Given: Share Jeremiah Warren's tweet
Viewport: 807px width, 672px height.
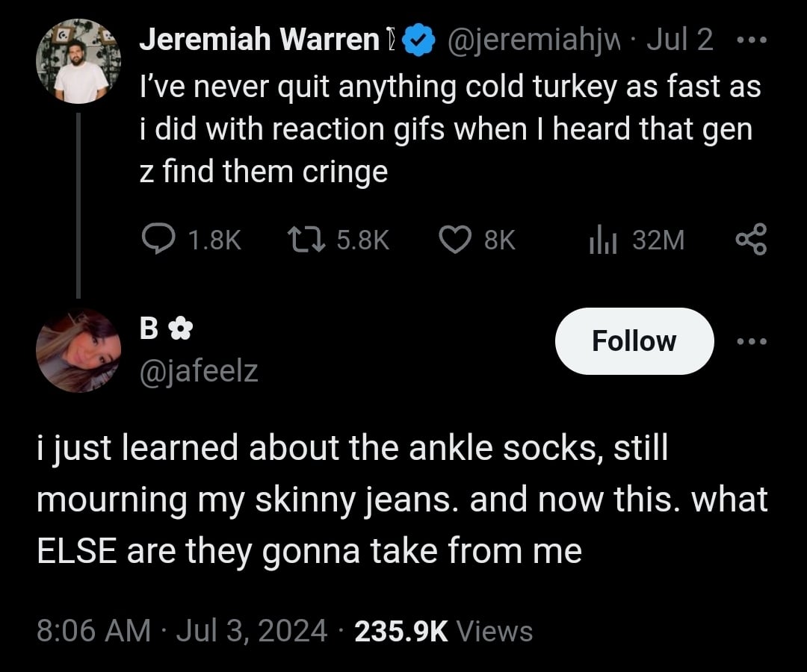Looking at the screenshot, I should (751, 240).
